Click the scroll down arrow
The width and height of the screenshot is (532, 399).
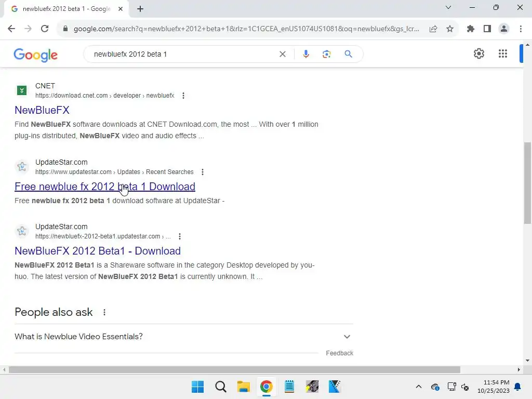[x=528, y=361]
